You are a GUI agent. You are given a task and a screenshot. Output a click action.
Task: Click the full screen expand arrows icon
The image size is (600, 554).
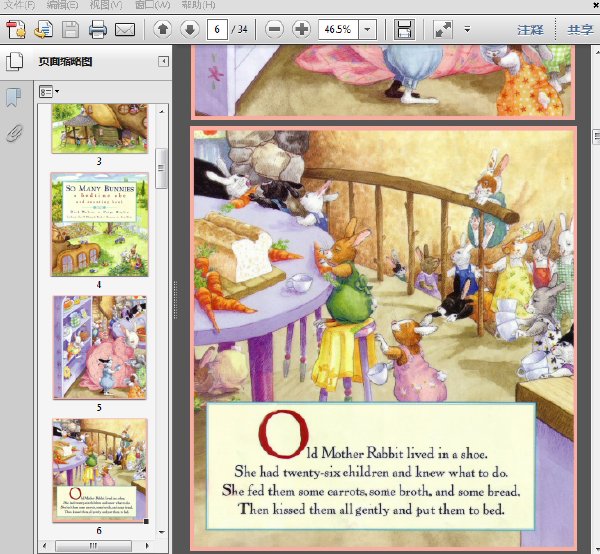coord(443,29)
